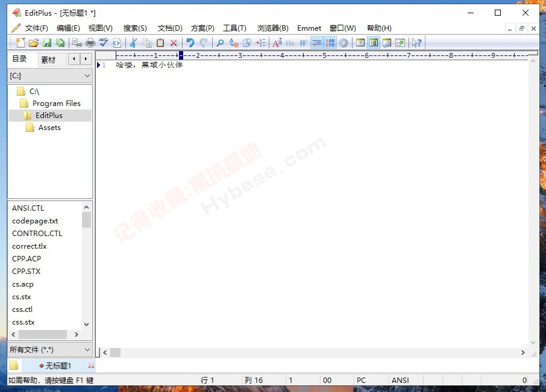Viewport: 546px width, 392px height.
Task: Open Preferences via the gear icon
Action: tap(344, 43)
